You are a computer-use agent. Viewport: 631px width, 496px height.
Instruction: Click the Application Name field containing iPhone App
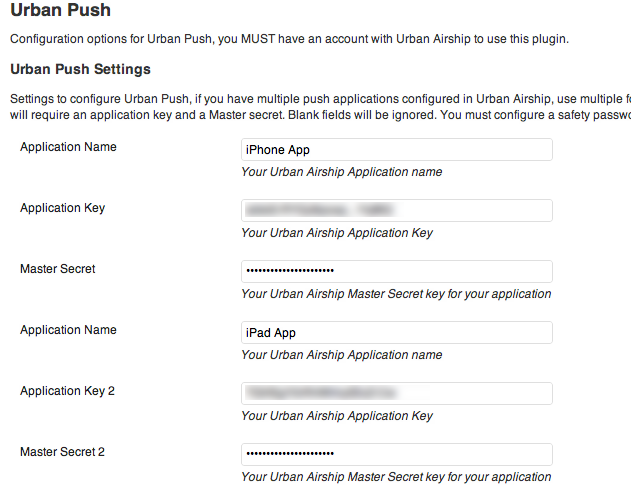tap(397, 150)
